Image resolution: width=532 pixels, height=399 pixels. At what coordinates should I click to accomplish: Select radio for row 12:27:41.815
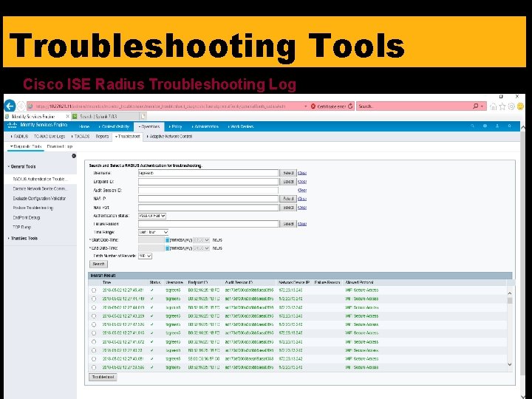(x=94, y=333)
